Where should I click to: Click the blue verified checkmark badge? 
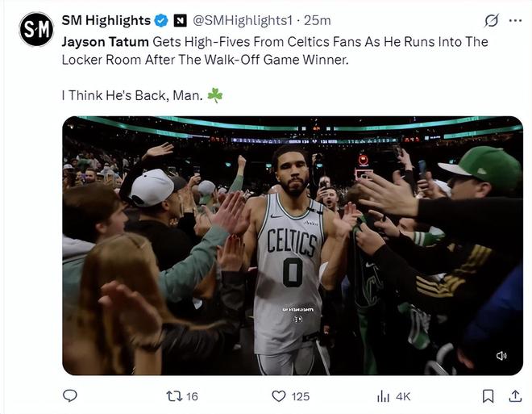coord(161,21)
